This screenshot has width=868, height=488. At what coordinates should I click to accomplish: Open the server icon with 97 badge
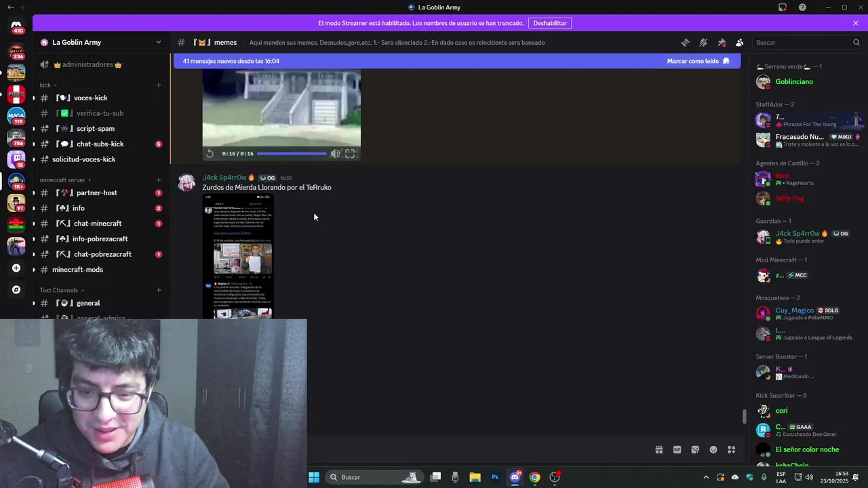tap(16, 203)
